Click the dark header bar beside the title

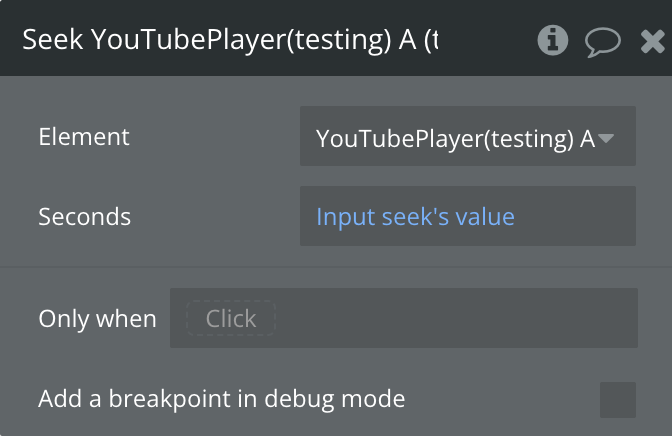(x=490, y=41)
